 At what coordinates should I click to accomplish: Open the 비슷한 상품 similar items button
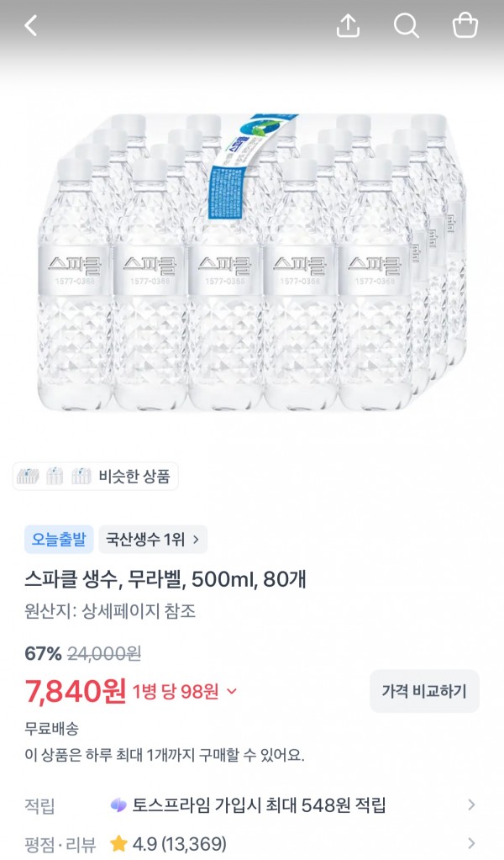[x=95, y=476]
